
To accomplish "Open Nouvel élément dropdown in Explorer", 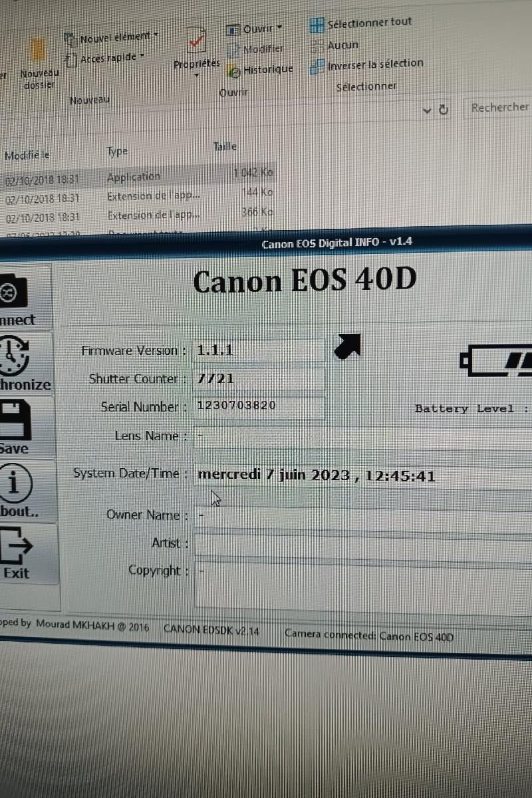I will coord(111,37).
